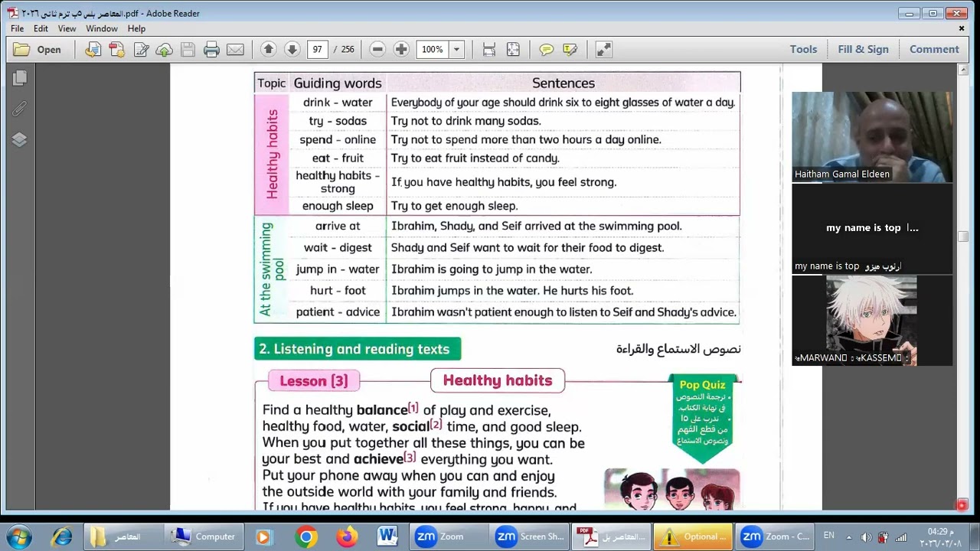Close the document with the X below title bar
980x551 pixels.
click(962, 28)
